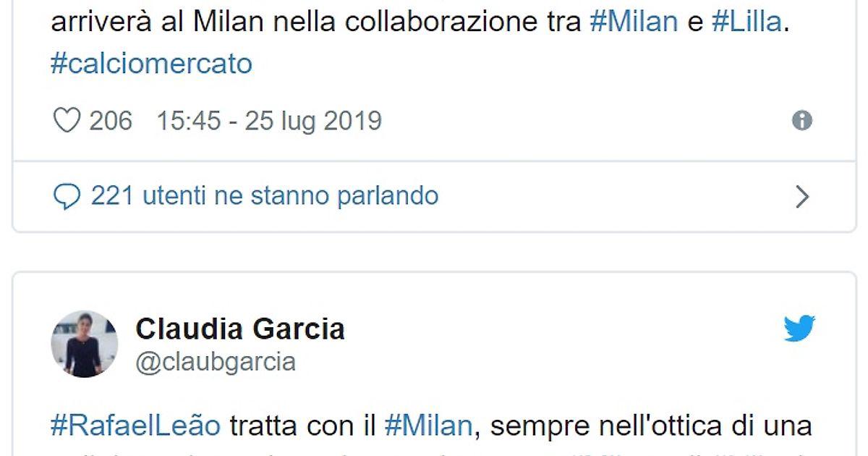Click the speech bubble reply icon
Image resolution: width=868 pixels, height=456 pixels.
coord(67,195)
